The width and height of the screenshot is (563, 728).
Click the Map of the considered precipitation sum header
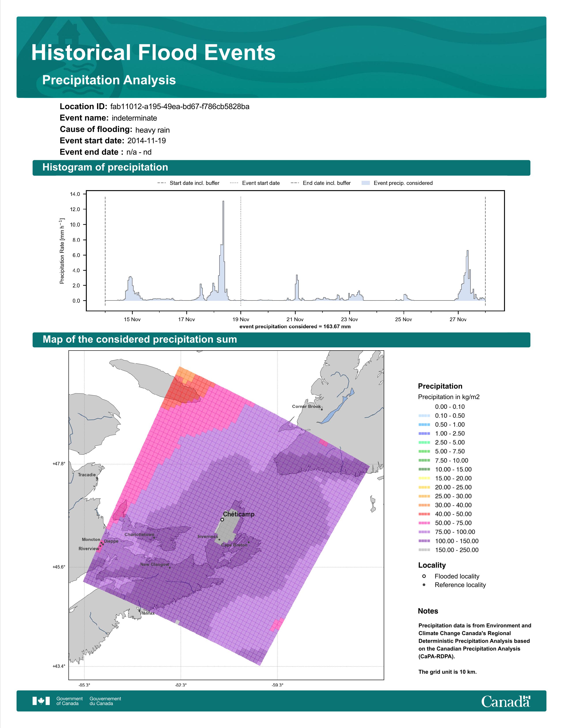(140, 339)
